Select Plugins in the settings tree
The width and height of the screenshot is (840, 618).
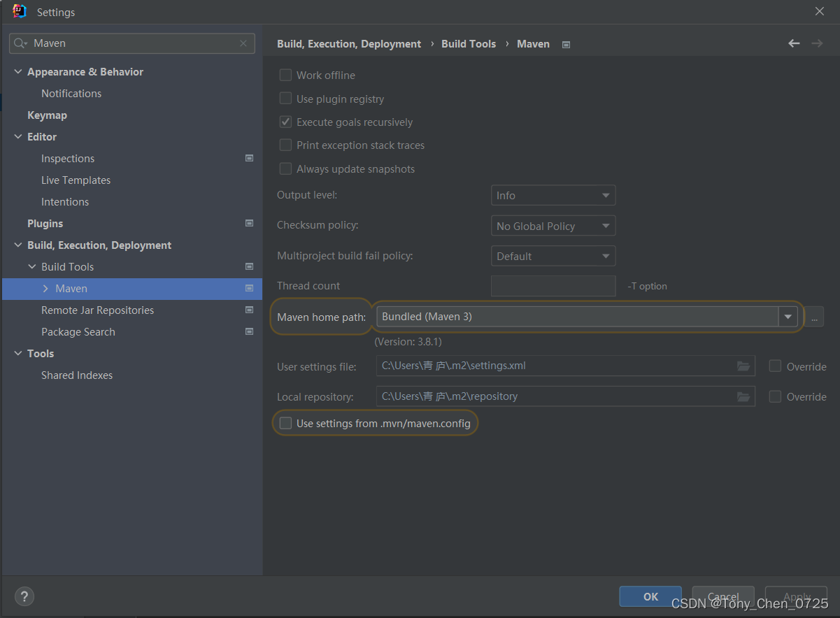[45, 223]
